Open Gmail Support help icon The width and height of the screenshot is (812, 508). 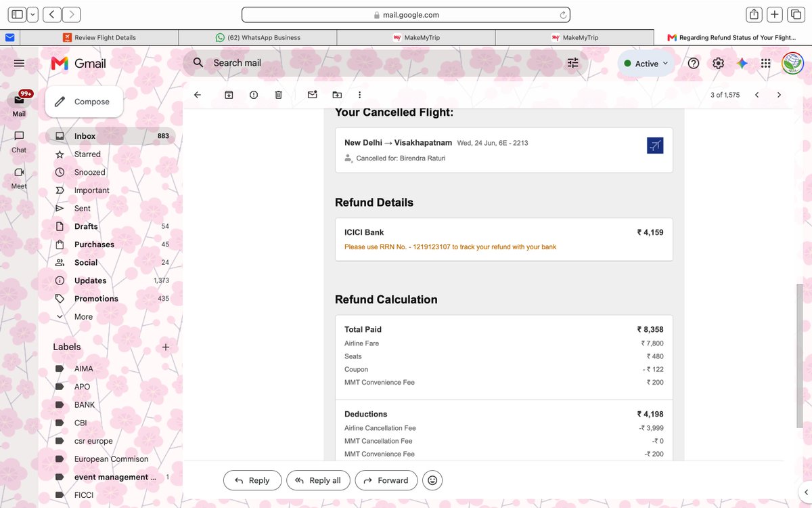[694, 63]
